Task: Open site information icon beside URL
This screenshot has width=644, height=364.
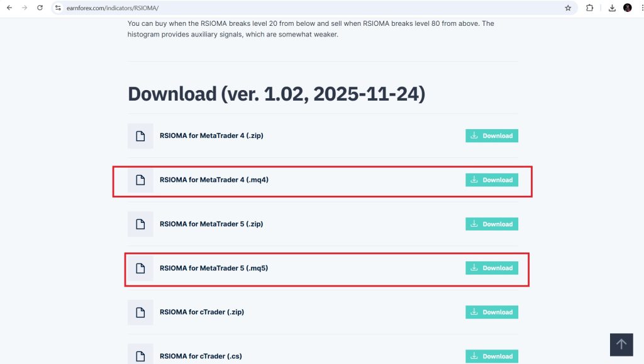Action: click(58, 8)
